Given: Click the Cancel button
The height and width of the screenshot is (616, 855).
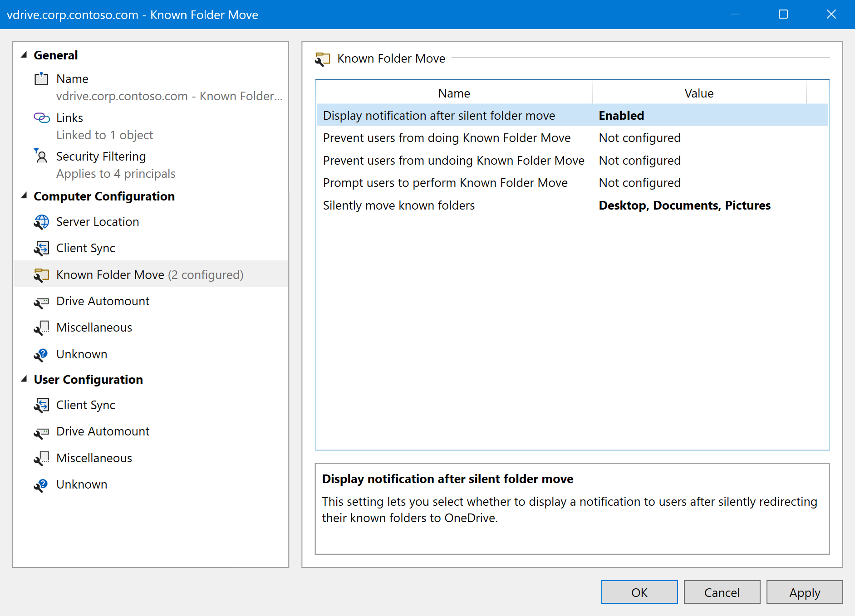Looking at the screenshot, I should click(x=722, y=592).
